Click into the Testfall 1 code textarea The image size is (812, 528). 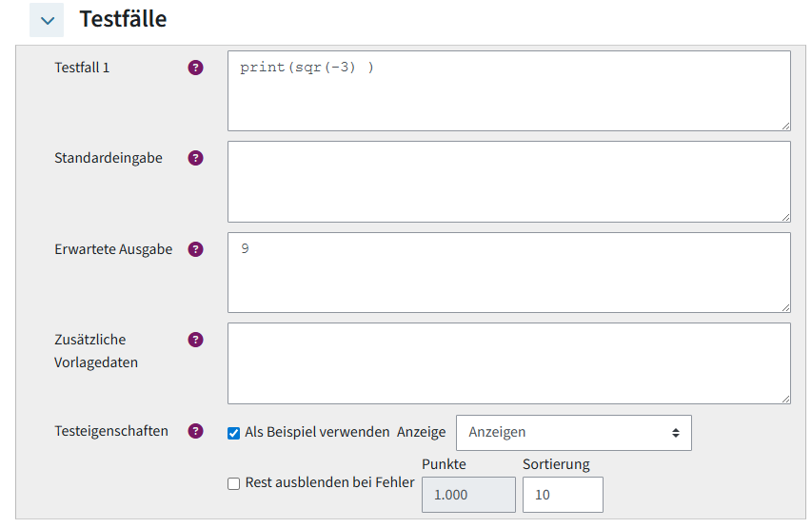[509, 90]
